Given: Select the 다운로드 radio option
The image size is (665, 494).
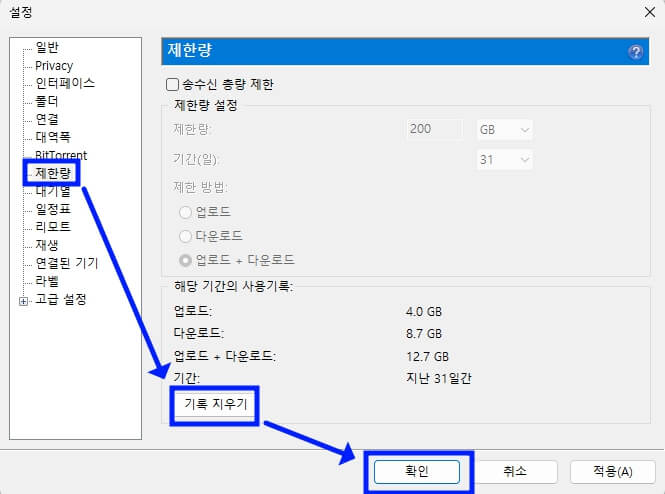Looking at the screenshot, I should (185, 236).
